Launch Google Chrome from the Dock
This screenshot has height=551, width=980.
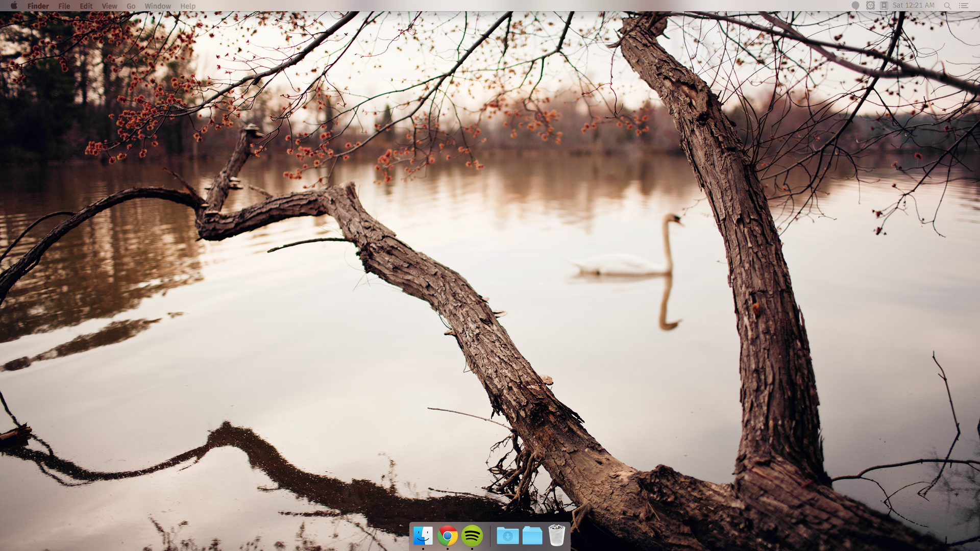coord(448,536)
